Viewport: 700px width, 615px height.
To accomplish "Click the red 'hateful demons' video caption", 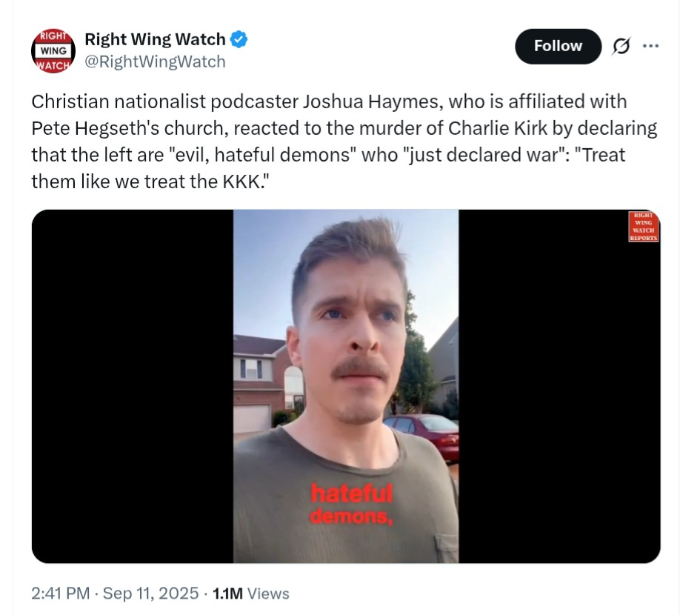I will pos(351,504).
